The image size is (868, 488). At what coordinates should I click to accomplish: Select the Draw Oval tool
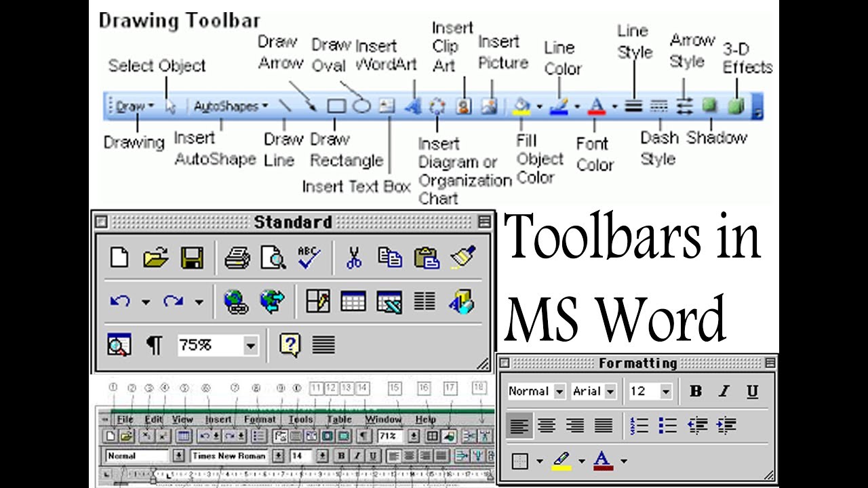coord(361,106)
